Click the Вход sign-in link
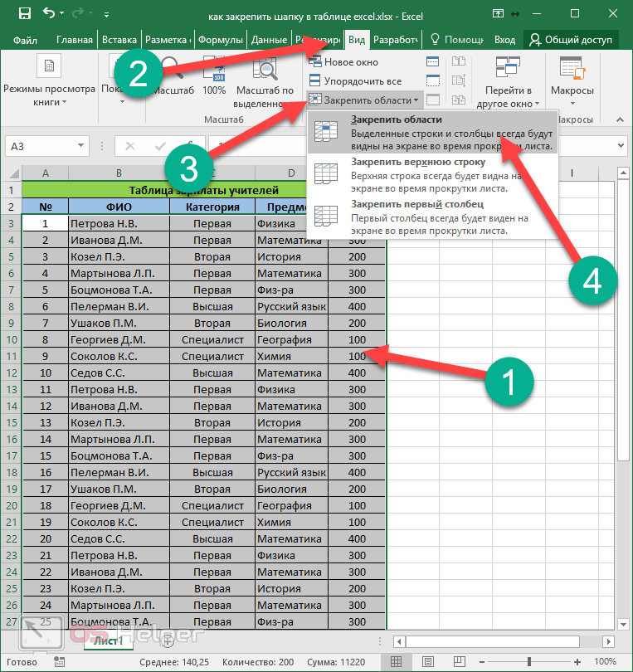The height and width of the screenshot is (672, 633). [504, 41]
